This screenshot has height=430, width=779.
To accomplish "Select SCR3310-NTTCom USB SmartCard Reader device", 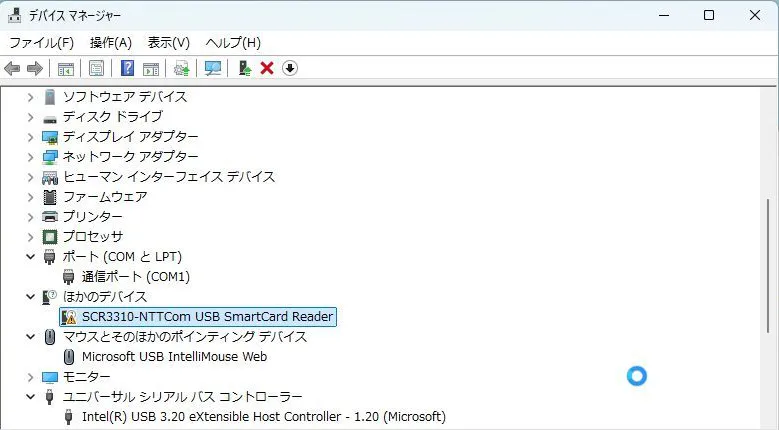I will click(x=207, y=317).
